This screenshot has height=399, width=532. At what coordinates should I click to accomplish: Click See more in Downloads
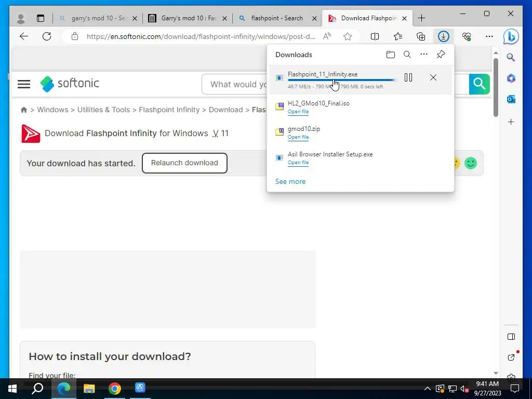coord(290,181)
